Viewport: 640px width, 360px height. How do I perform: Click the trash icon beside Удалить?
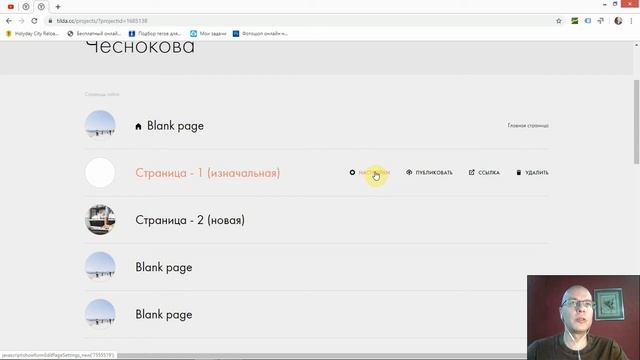coord(519,173)
